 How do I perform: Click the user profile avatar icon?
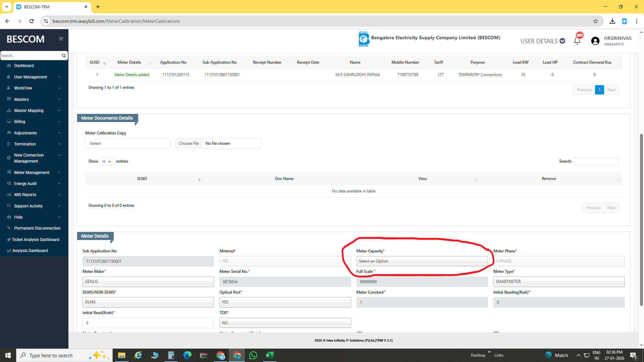[x=595, y=41]
